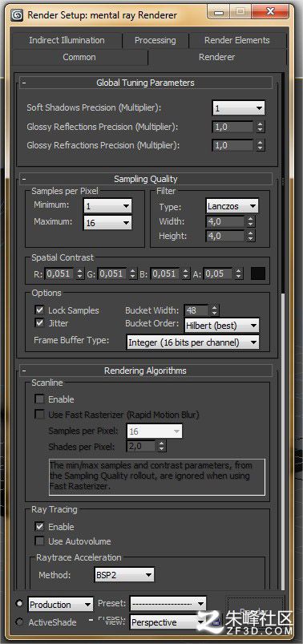Check the Use Autovolume option
The height and width of the screenshot is (644, 303).
(x=40, y=541)
